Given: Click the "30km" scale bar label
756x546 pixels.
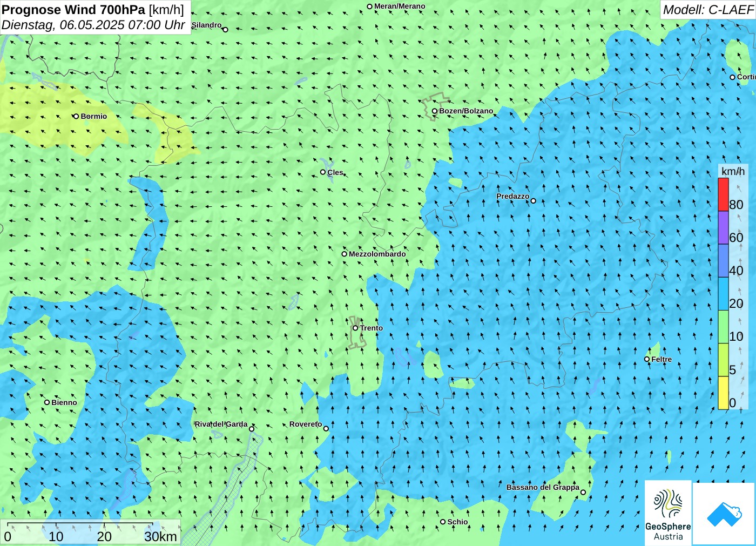Looking at the screenshot, I should 160,536.
